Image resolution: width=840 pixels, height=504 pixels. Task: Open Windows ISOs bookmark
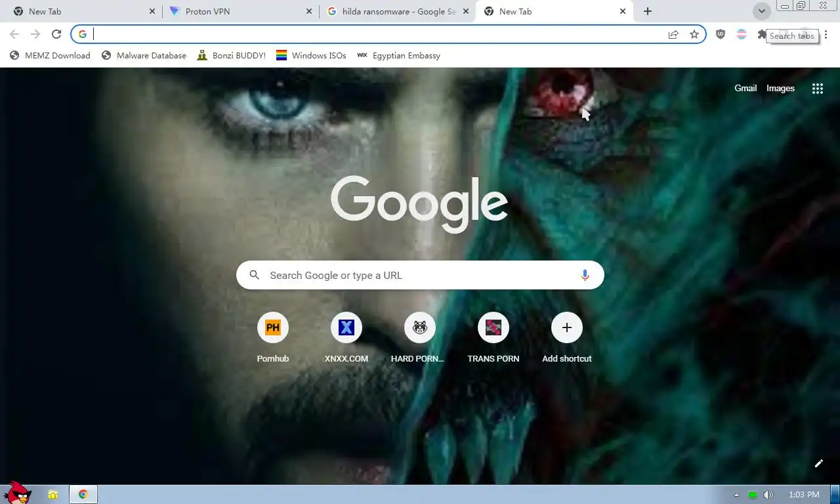click(311, 56)
